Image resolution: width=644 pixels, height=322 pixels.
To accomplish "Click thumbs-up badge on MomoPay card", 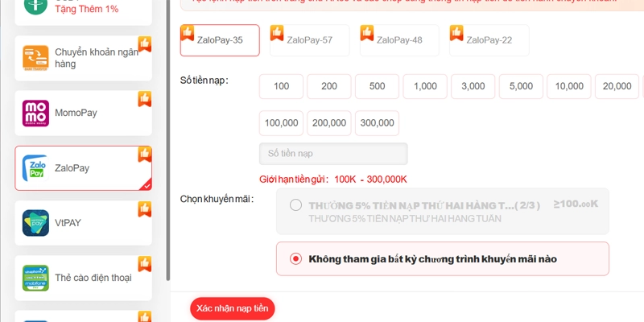I will [x=145, y=99].
